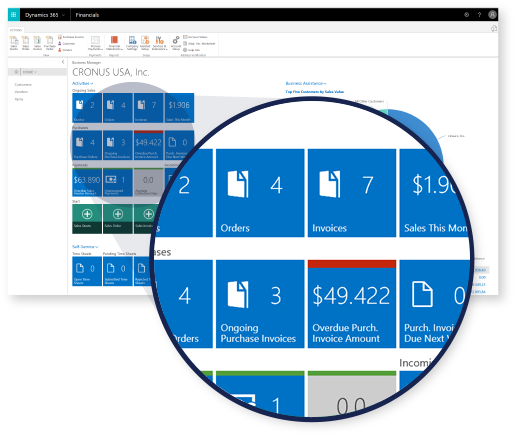Open Vendors in left navigation
514x435 pixels.
tap(21, 92)
